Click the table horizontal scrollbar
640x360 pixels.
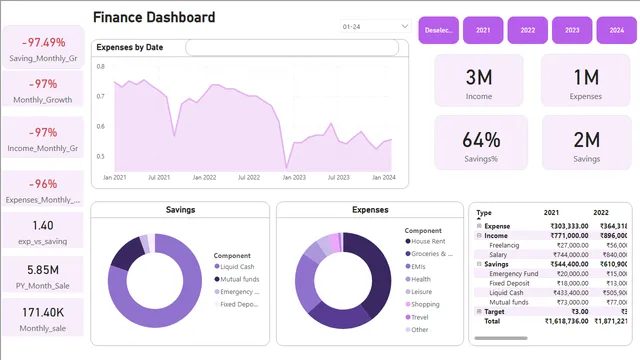click(501, 338)
